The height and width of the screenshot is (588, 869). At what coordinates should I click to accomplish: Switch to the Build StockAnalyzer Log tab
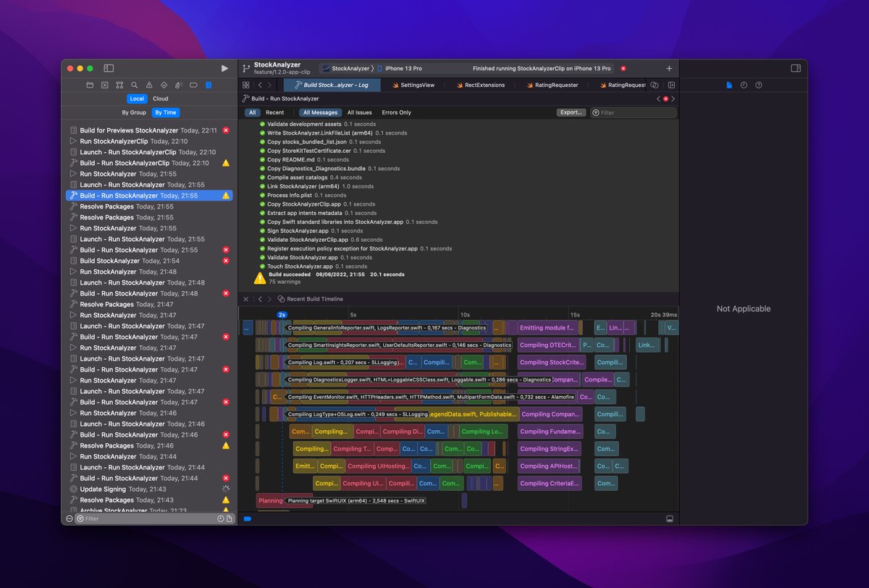pyautogui.click(x=331, y=85)
